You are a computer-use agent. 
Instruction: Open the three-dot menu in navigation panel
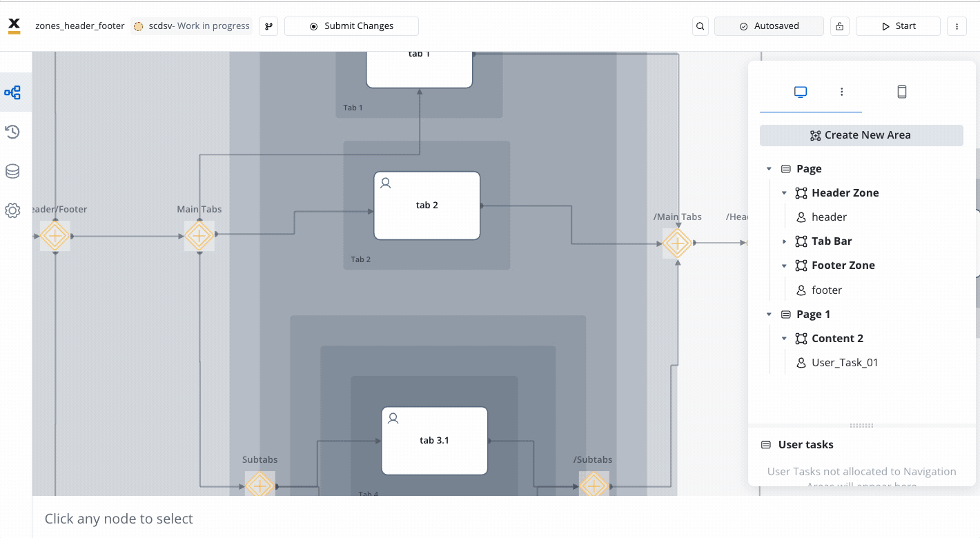point(842,92)
